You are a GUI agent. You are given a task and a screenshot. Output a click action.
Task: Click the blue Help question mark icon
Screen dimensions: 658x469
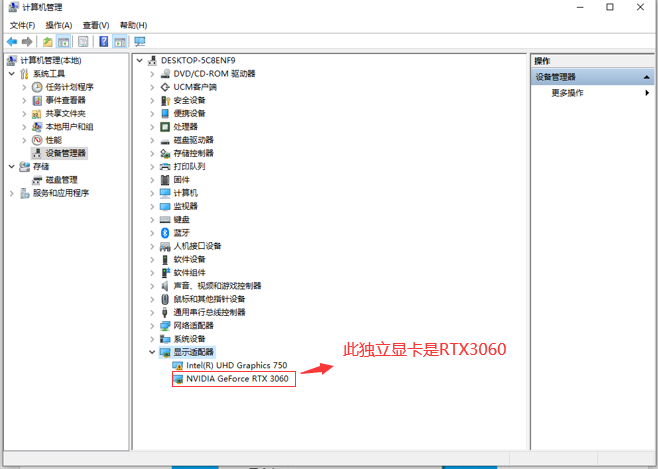104,42
